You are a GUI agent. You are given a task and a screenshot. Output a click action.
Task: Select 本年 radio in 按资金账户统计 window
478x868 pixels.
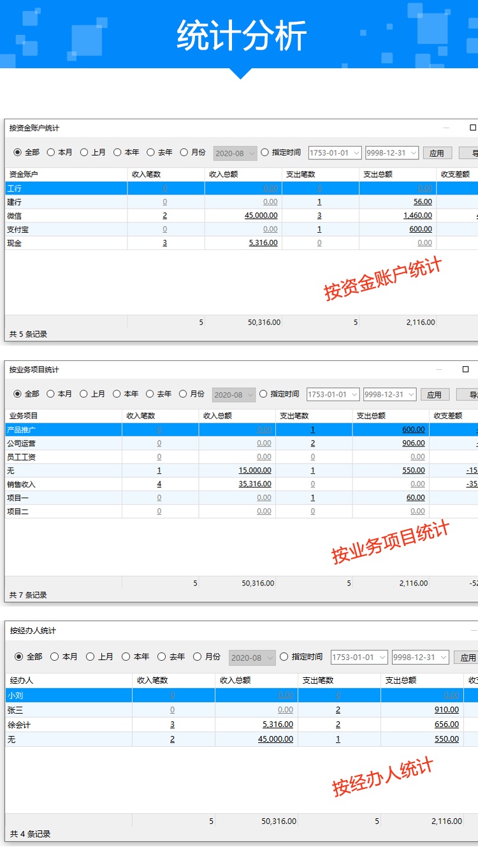pyautogui.click(x=126, y=152)
